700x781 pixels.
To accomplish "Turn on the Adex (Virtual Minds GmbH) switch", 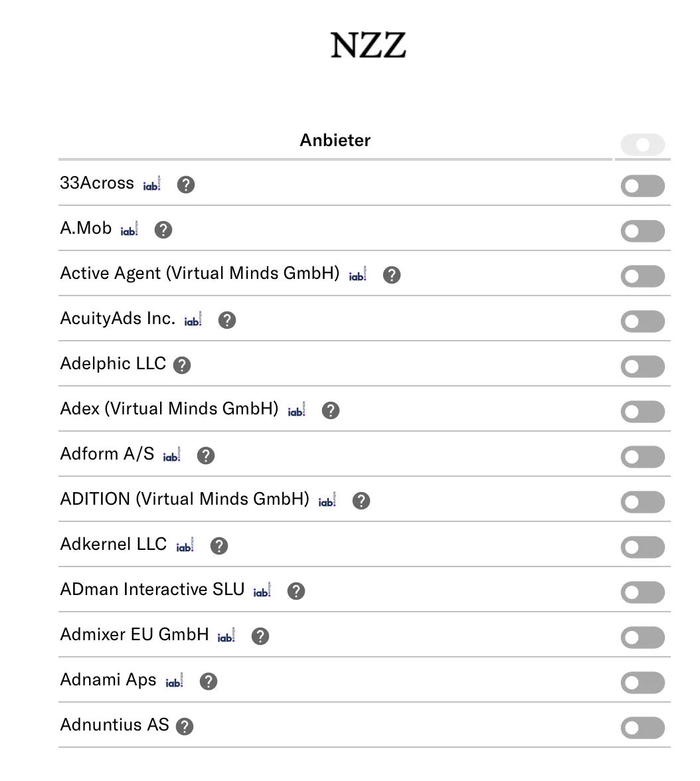I will 642,412.
